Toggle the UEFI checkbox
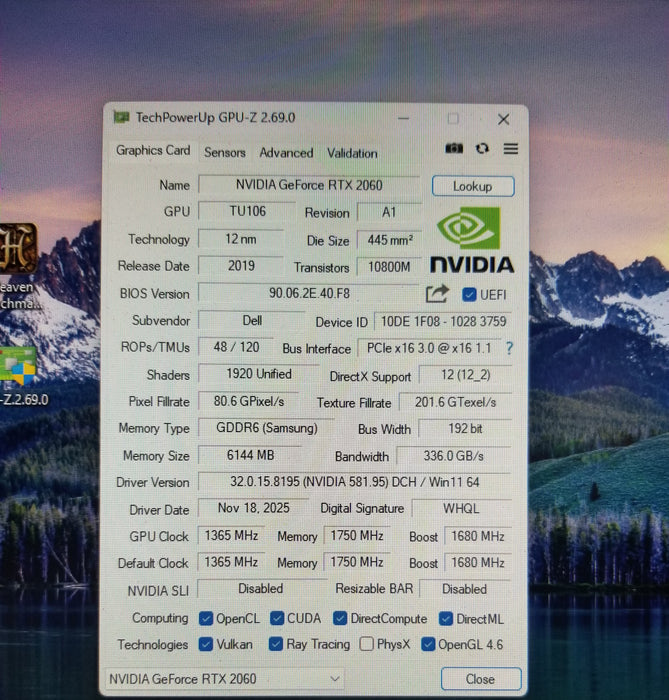669x700 pixels. [x=469, y=295]
